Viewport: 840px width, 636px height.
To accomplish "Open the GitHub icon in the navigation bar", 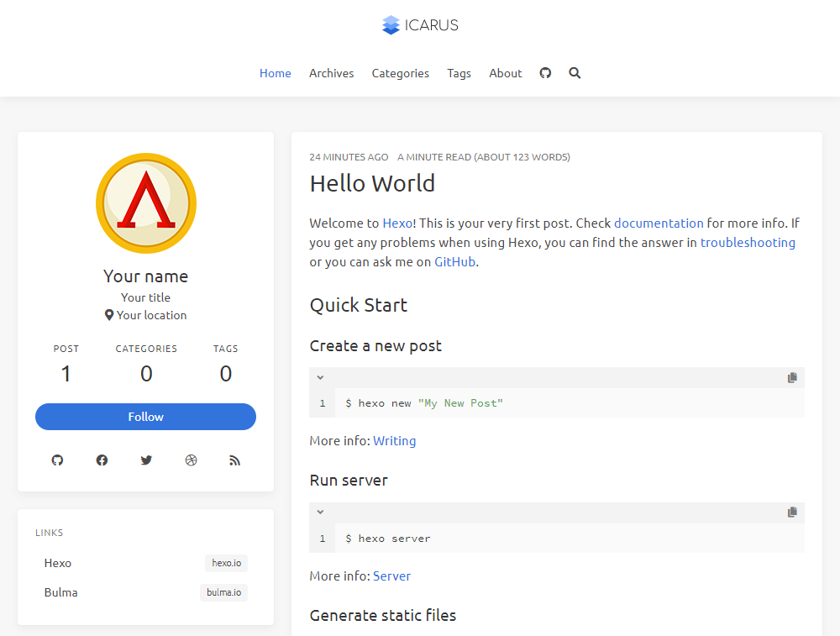I will coord(545,73).
